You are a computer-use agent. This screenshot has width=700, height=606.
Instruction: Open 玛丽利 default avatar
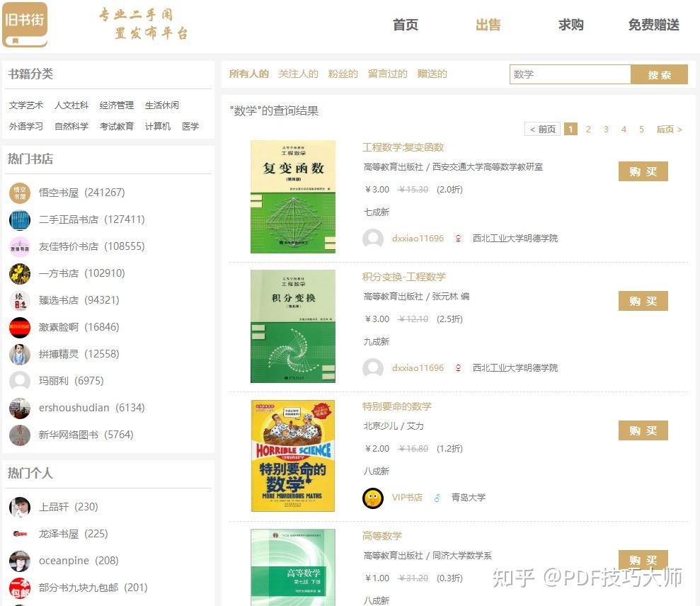(x=20, y=381)
